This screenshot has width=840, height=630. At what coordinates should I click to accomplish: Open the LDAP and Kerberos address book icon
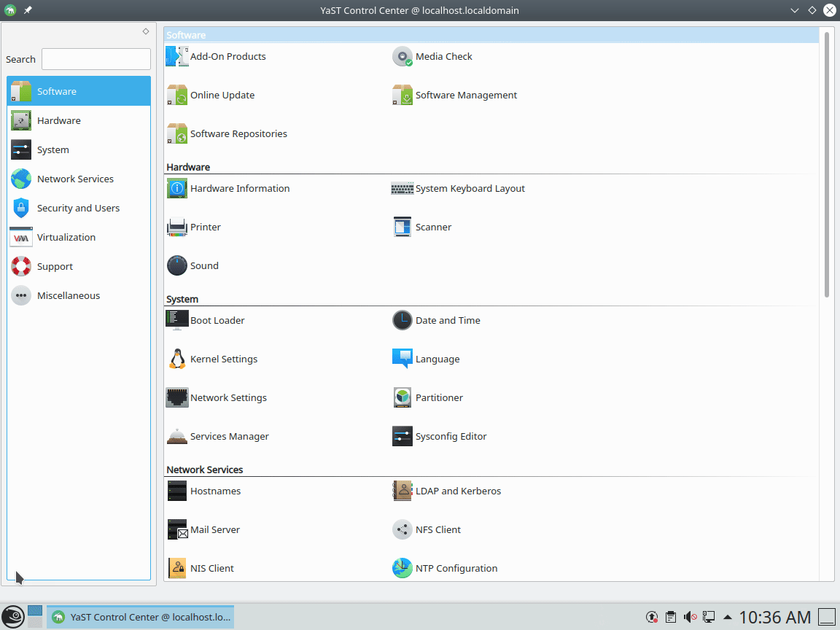(x=402, y=490)
